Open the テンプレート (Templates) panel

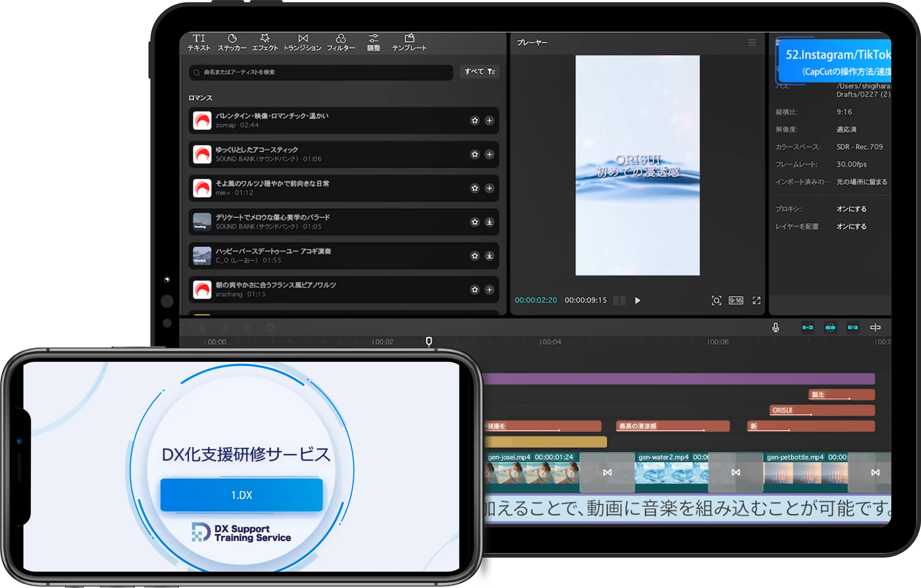[410, 42]
